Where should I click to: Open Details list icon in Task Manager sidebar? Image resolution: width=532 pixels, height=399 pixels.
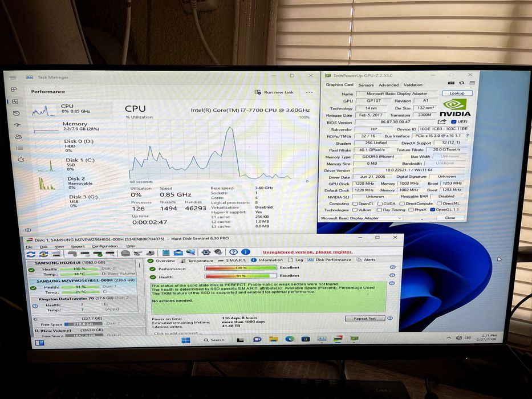click(x=19, y=148)
